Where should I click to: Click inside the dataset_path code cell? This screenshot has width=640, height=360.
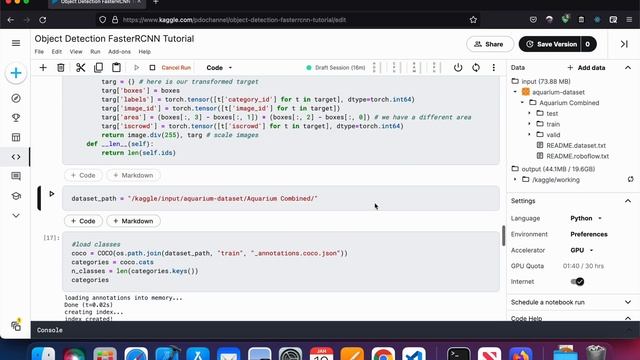[x=281, y=198]
